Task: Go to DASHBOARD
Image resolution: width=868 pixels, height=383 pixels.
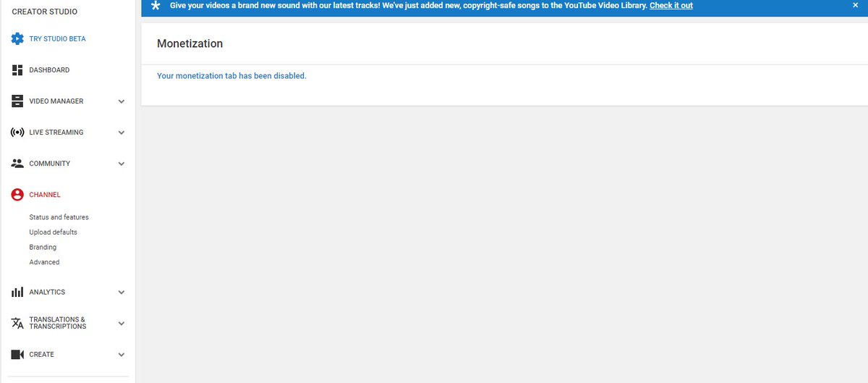Action: coord(49,70)
